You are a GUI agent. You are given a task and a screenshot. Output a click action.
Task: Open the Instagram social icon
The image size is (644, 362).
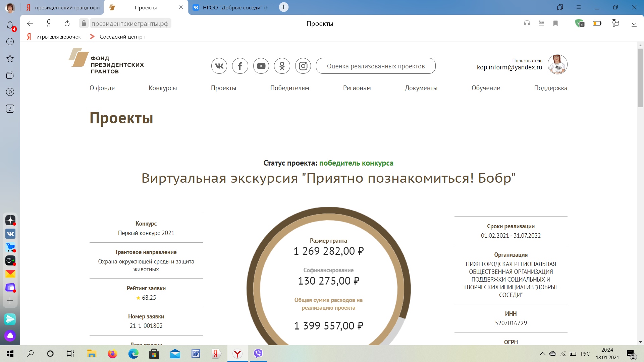(303, 66)
